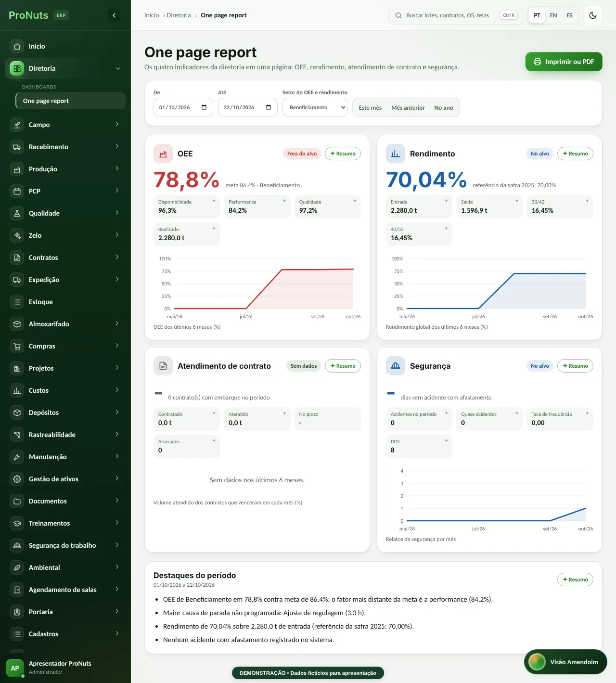This screenshot has height=683, width=616.
Task: Collapse sidebar with the arrow button
Action: [114, 15]
